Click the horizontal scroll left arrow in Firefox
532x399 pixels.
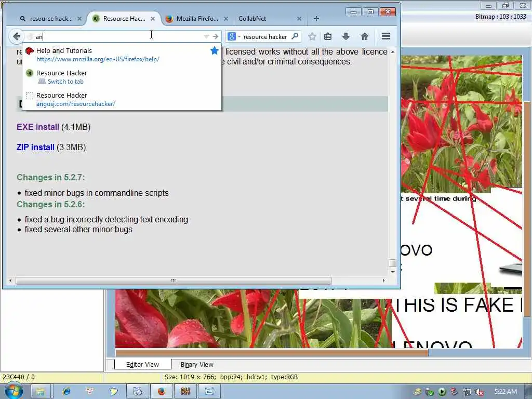[10, 281]
